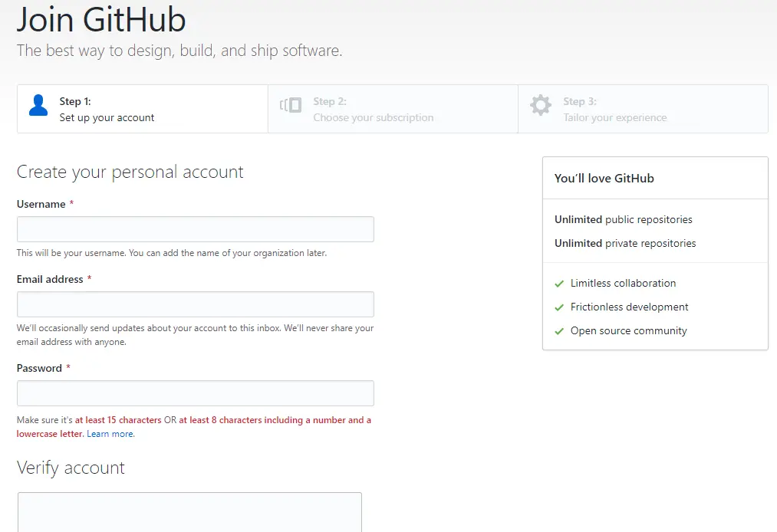Click the Step 2 subscription versions icon
Image resolution: width=777 pixels, height=532 pixels.
tap(291, 105)
